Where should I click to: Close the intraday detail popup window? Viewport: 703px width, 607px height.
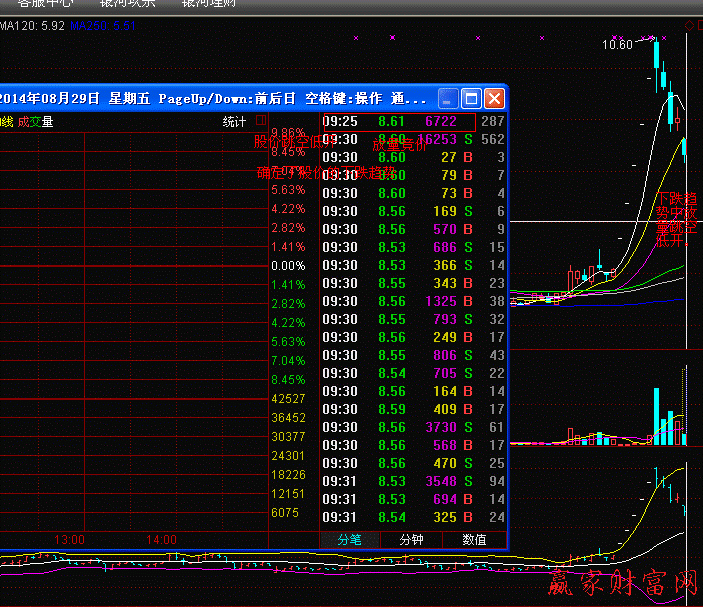click(x=494, y=98)
